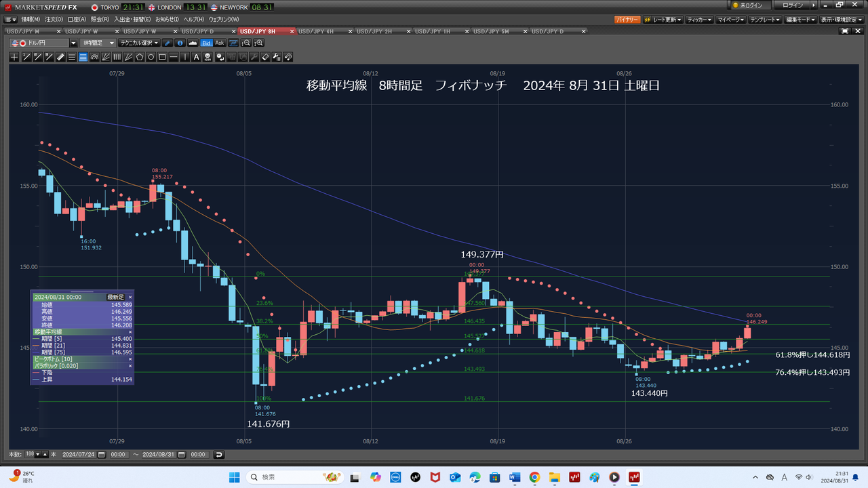Select the pentagon shape tool
Viewport: 868px width, 488px height.
click(x=140, y=57)
